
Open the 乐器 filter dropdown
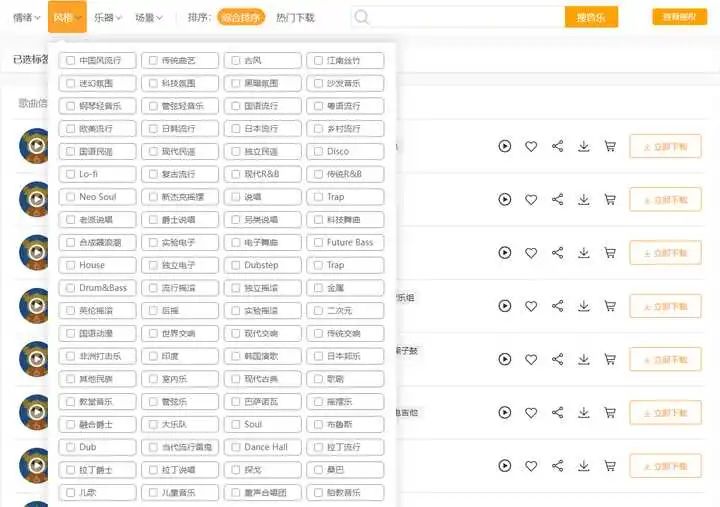tap(108, 17)
